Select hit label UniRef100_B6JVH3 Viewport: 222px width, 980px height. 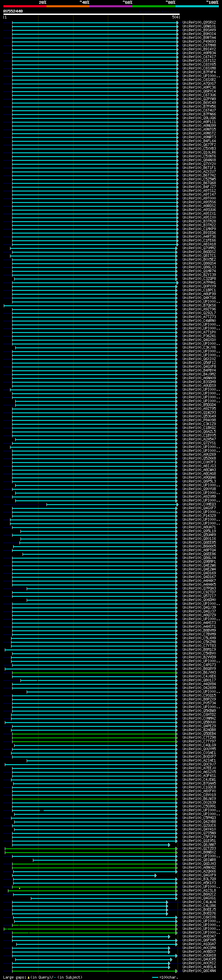(199, 673)
